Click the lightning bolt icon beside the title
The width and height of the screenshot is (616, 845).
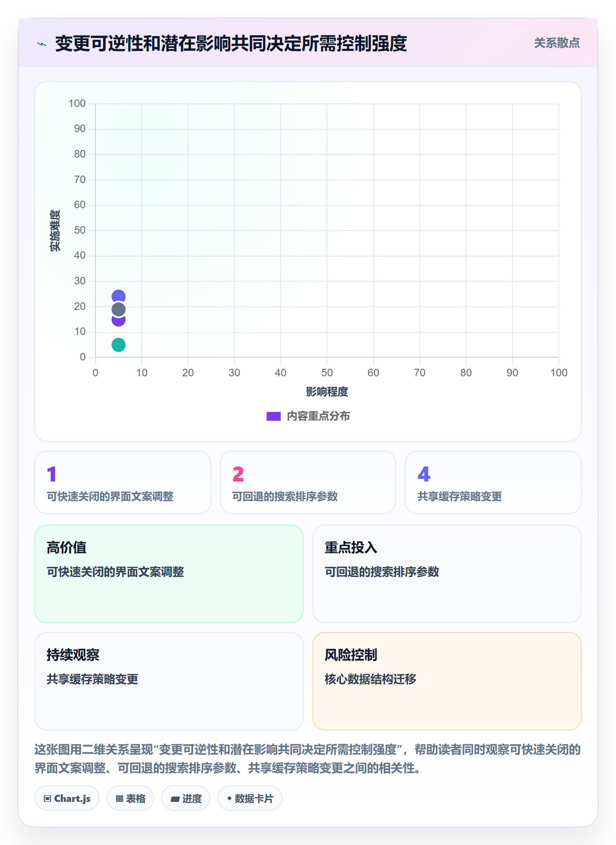(x=42, y=44)
